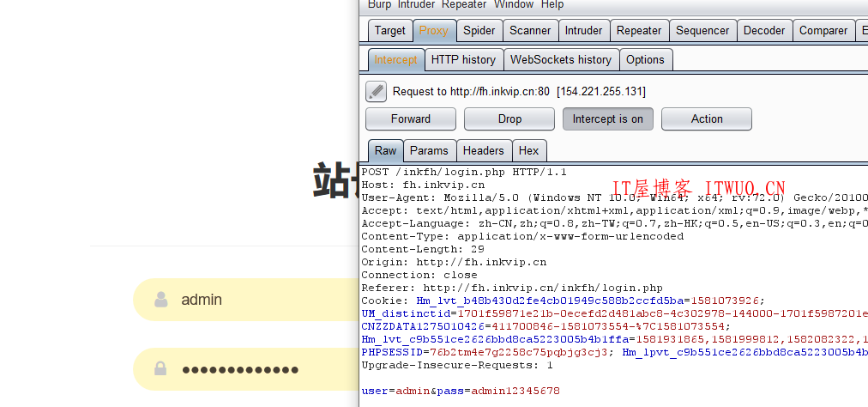Open the HTTP history sub-tab
Screen dimensions: 868x407
(x=464, y=60)
